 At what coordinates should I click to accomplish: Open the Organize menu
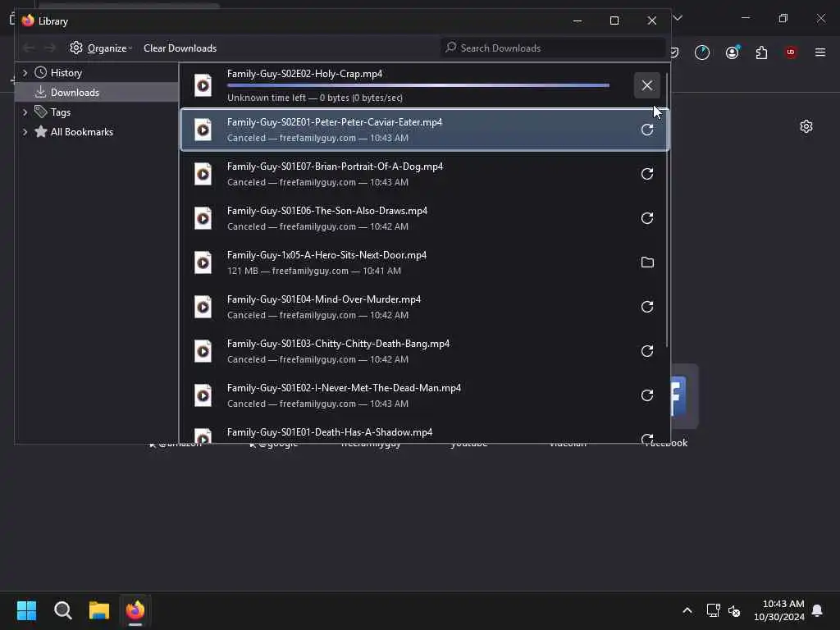click(101, 48)
